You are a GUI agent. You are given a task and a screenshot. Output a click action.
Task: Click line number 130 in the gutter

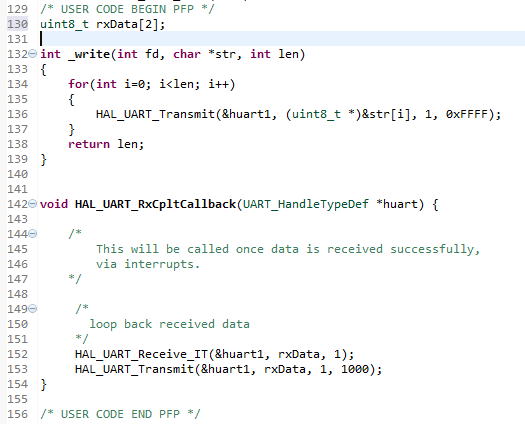(x=18, y=24)
